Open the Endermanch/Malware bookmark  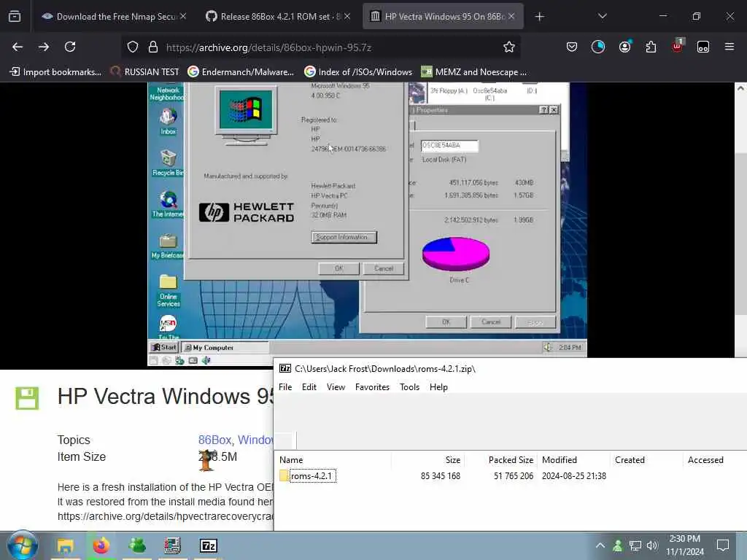pos(241,72)
